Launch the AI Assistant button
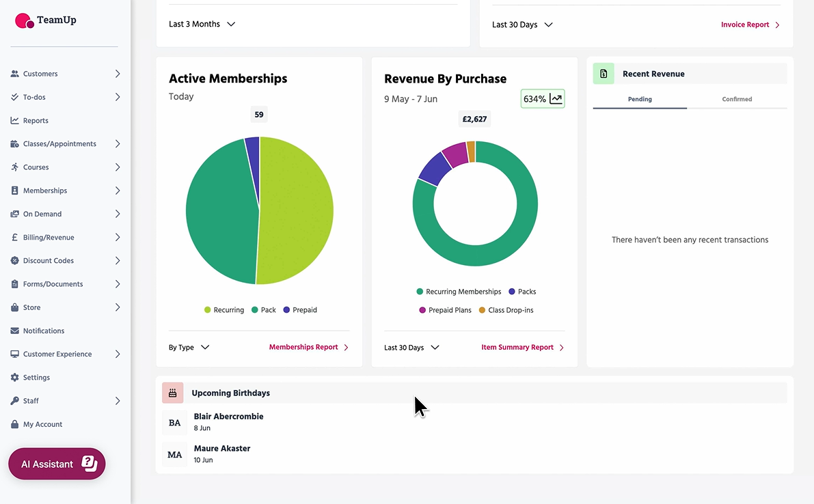The width and height of the screenshot is (814, 504). click(x=57, y=464)
